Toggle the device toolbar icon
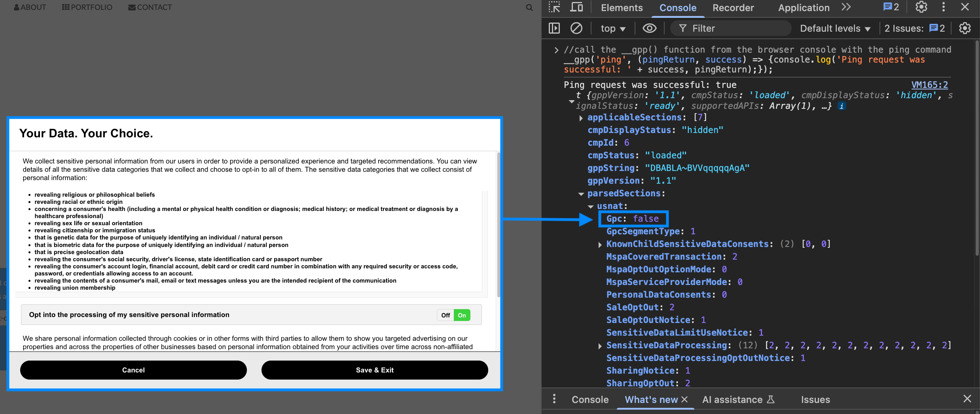 pos(576,7)
